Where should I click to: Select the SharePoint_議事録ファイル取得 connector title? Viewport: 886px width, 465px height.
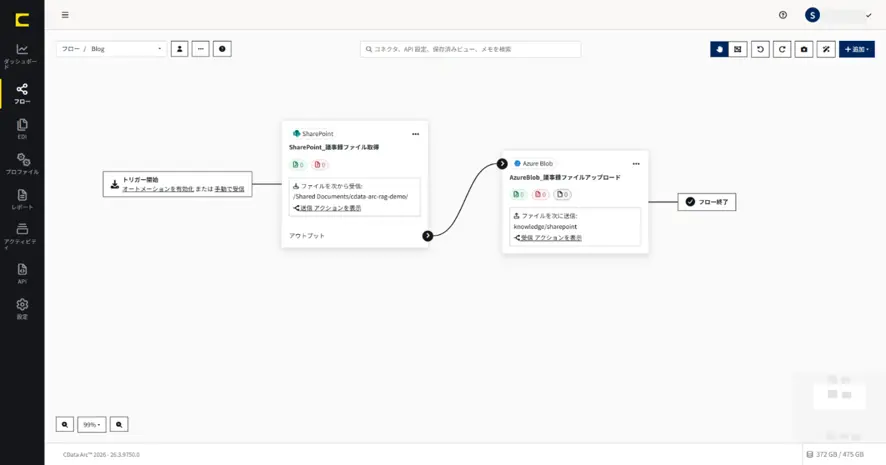[x=334, y=147]
